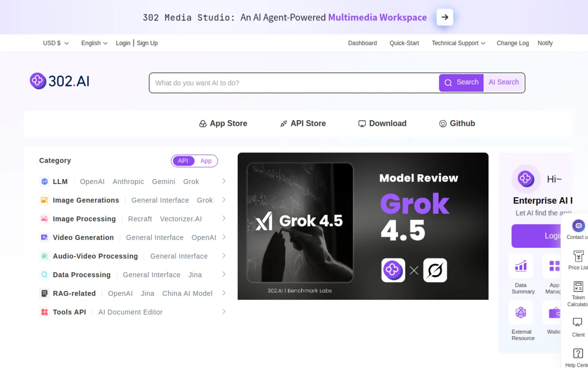Open the Notify menu item
Image resolution: width=588 pixels, height=368 pixels.
click(545, 43)
